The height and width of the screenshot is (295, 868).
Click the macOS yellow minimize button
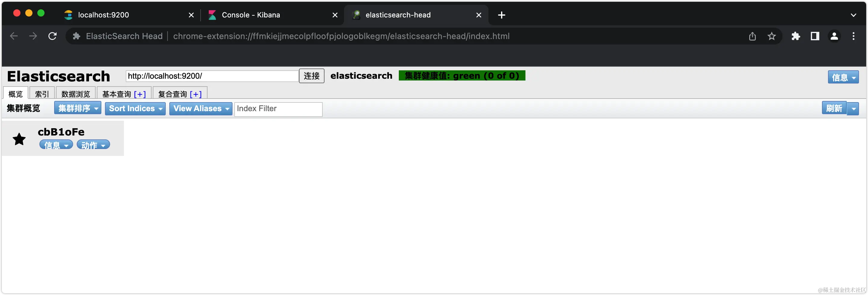pyautogui.click(x=29, y=13)
